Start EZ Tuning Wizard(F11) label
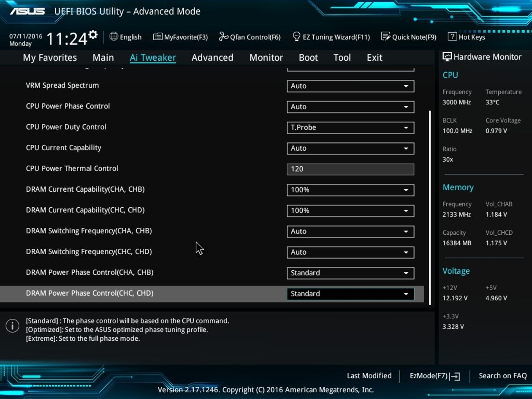The image size is (532, 399). [336, 37]
